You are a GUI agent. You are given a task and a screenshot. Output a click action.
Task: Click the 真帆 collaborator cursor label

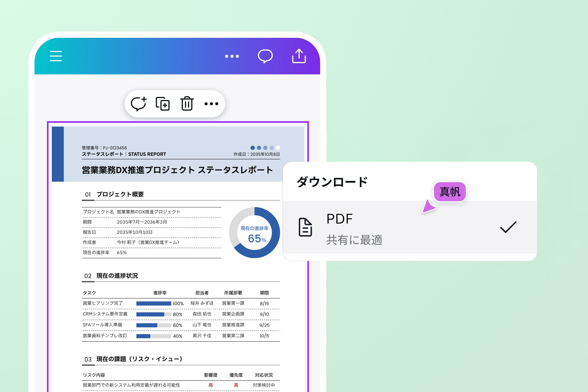[450, 192]
